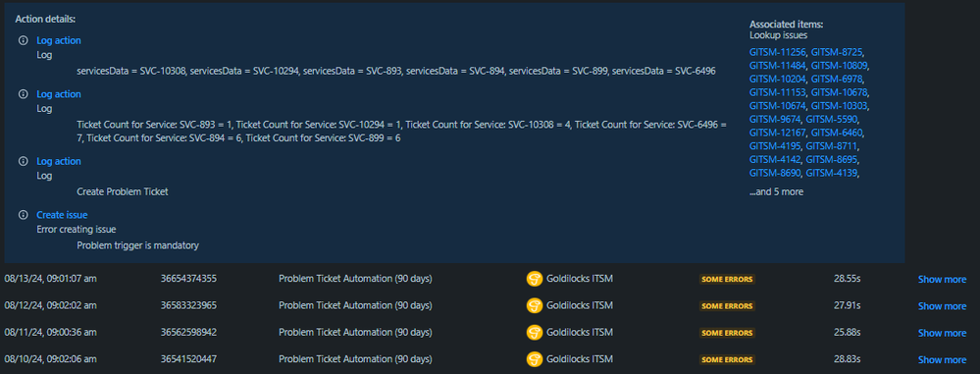Image resolution: width=980 pixels, height=374 pixels.
Task: Open issue GITSM-11484
Action: click(x=778, y=65)
